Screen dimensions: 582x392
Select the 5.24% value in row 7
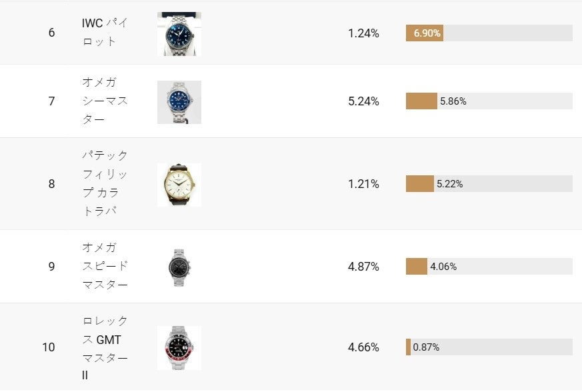click(363, 101)
